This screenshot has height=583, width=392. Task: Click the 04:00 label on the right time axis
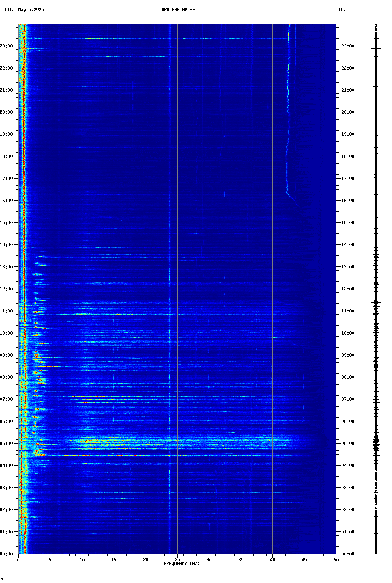pyautogui.click(x=348, y=466)
